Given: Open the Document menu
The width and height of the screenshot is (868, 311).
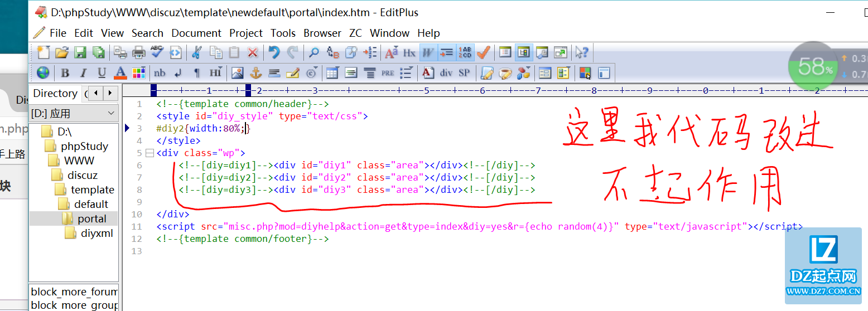Looking at the screenshot, I should coord(196,33).
